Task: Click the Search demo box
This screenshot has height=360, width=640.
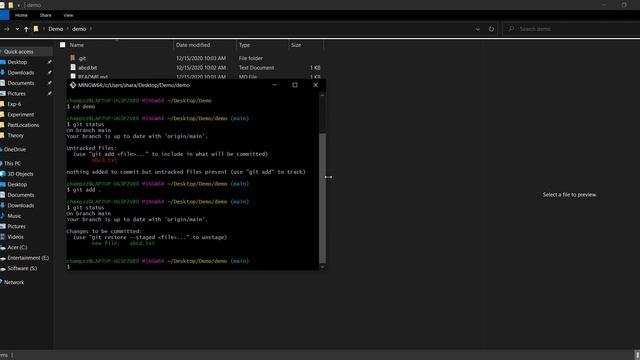Action: (571, 29)
